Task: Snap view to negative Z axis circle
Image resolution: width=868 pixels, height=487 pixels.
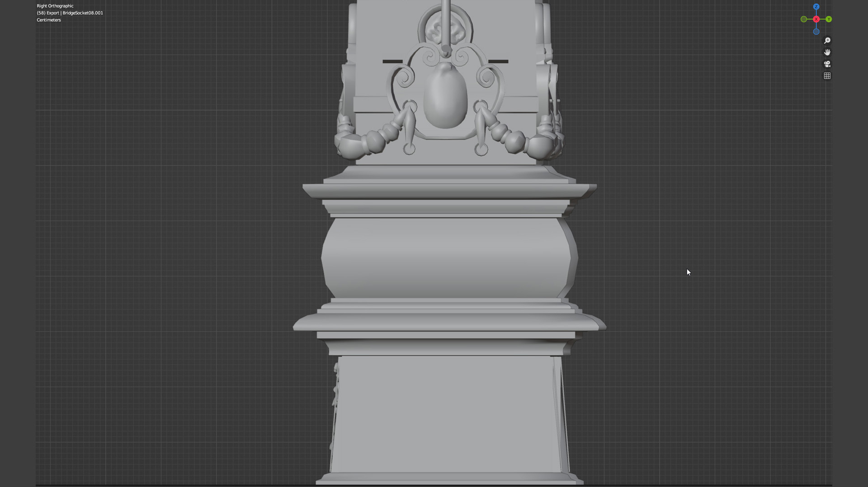Action: pyautogui.click(x=816, y=32)
